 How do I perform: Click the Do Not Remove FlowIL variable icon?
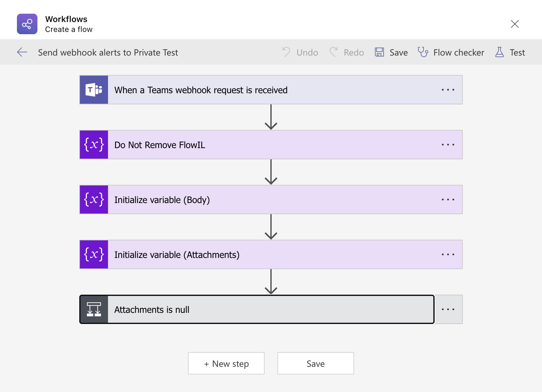[94, 145]
